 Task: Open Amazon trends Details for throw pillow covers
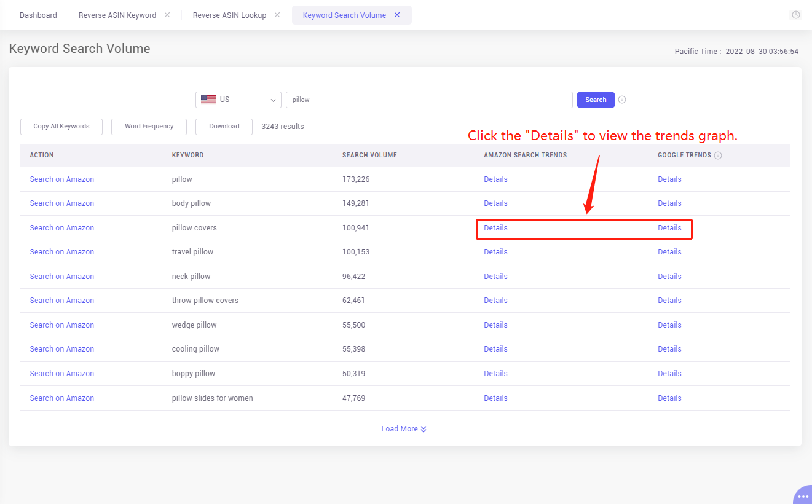point(495,301)
